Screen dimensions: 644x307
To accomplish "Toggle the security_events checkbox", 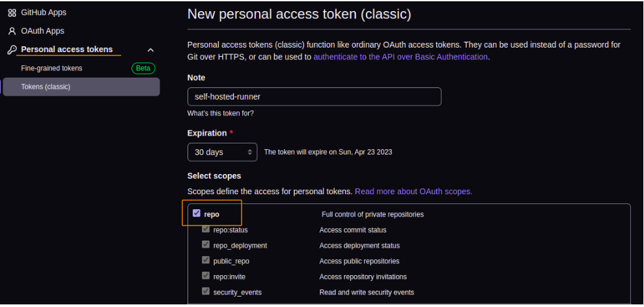I will click(206, 292).
